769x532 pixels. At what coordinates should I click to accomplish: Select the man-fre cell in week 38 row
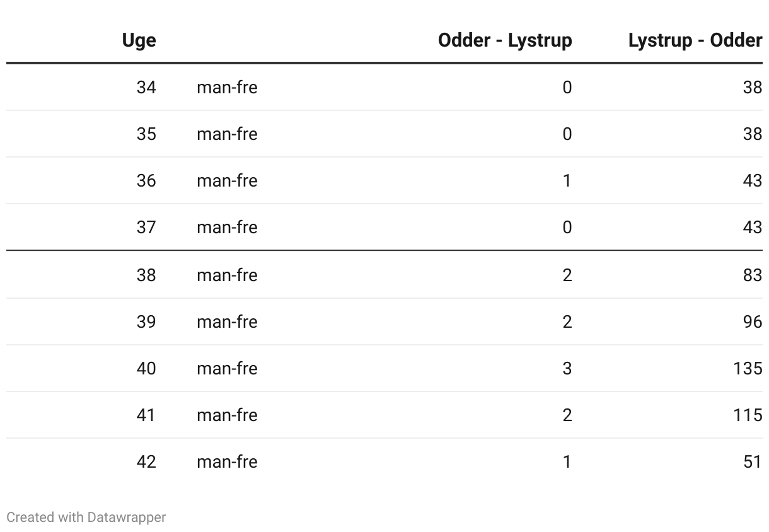pyautogui.click(x=227, y=275)
